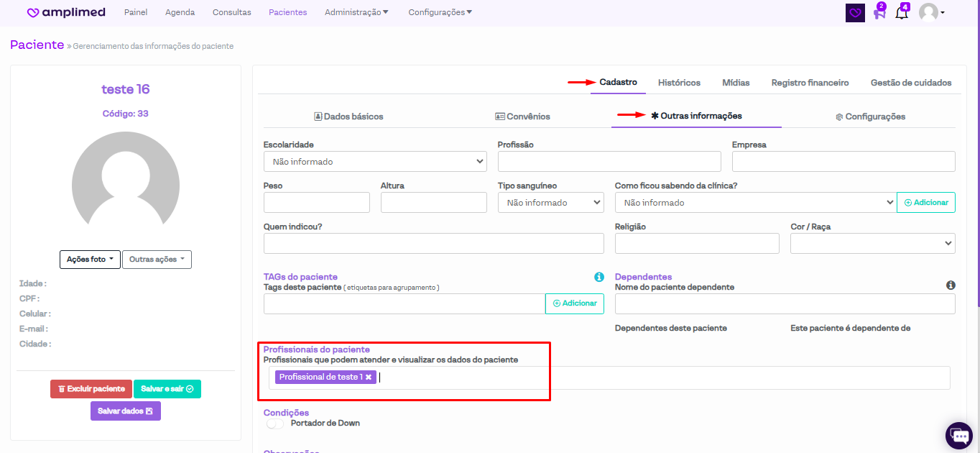The height and width of the screenshot is (453, 980).
Task: Open the notifications bell
Action: coord(902,13)
